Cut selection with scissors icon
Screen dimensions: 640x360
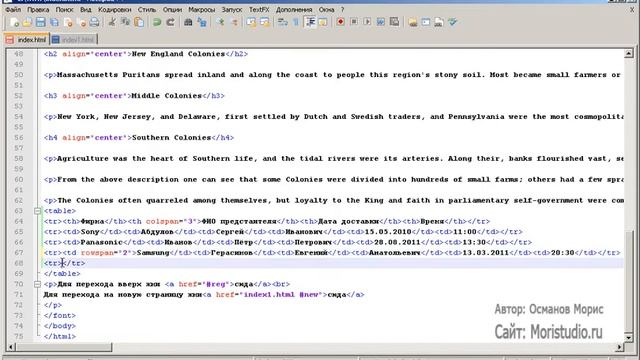pos(111,22)
